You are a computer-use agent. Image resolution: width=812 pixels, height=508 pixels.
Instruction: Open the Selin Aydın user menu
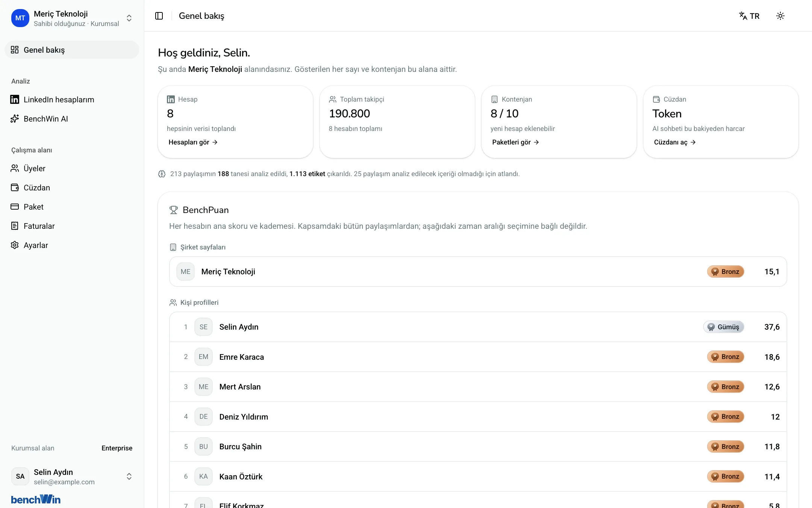point(72,476)
